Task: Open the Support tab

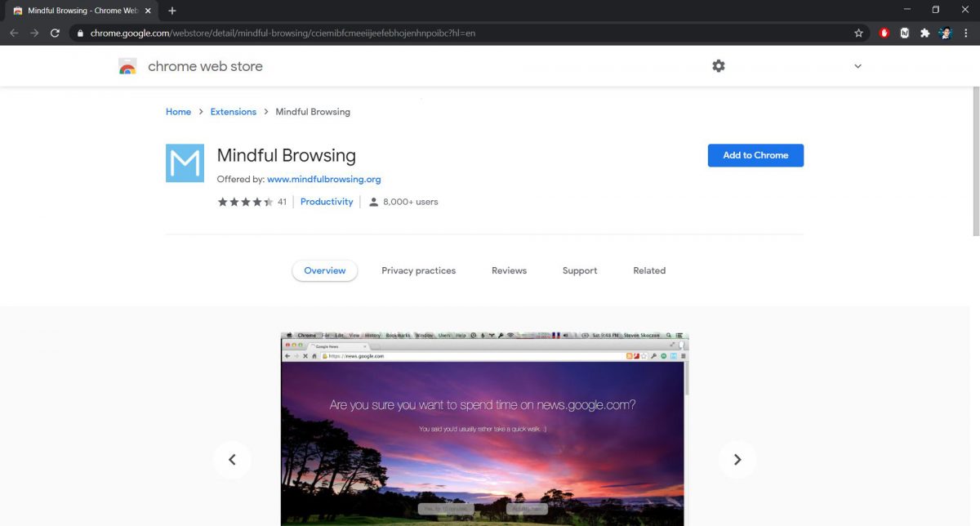Action: point(579,270)
